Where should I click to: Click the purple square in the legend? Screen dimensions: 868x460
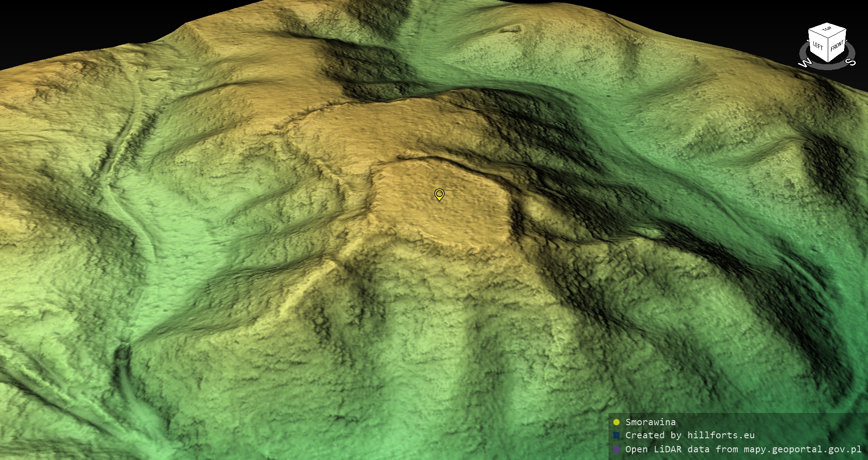pyautogui.click(x=616, y=450)
